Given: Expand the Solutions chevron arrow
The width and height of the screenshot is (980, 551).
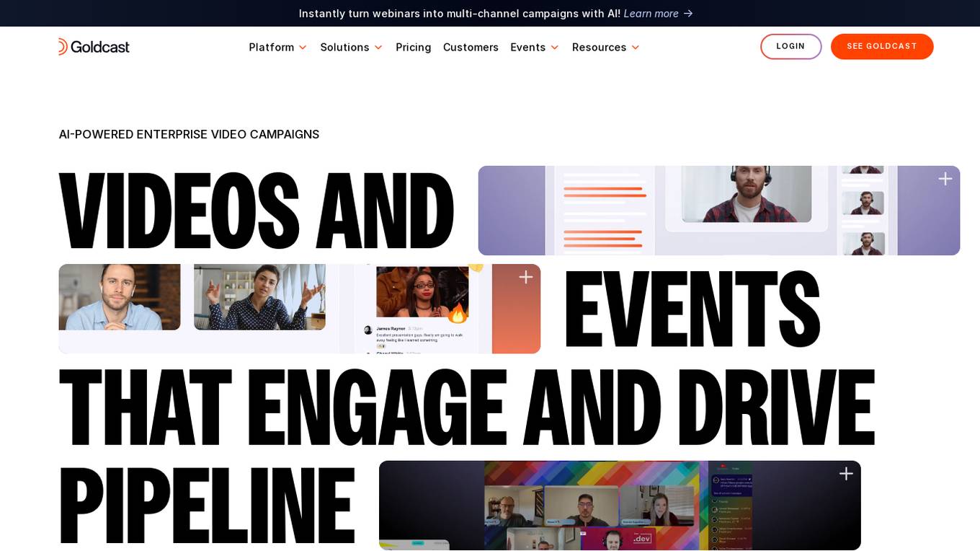Looking at the screenshot, I should pos(378,48).
